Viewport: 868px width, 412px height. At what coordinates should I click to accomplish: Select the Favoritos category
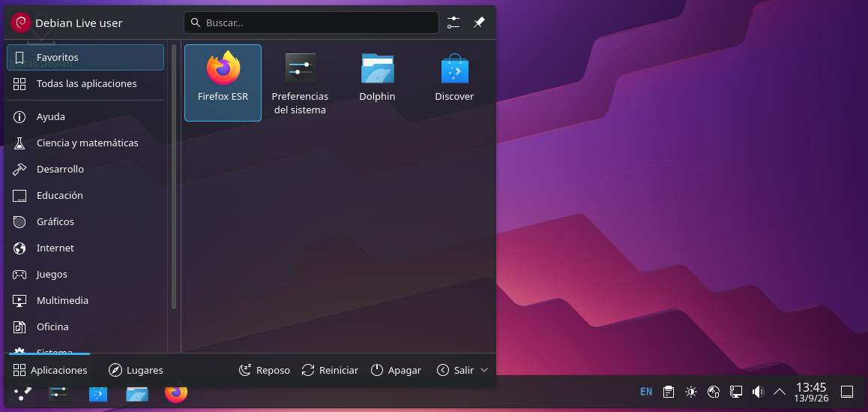[x=85, y=58]
